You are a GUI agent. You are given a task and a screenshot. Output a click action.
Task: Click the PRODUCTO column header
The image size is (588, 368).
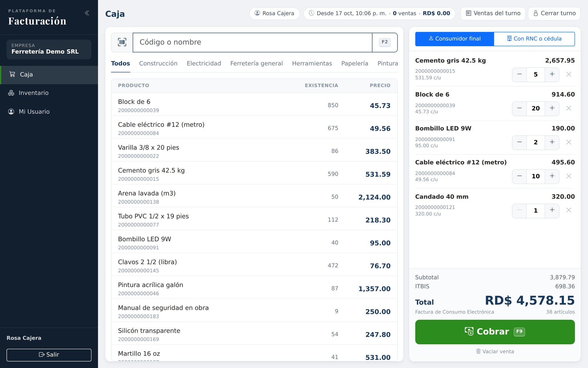pyautogui.click(x=133, y=86)
